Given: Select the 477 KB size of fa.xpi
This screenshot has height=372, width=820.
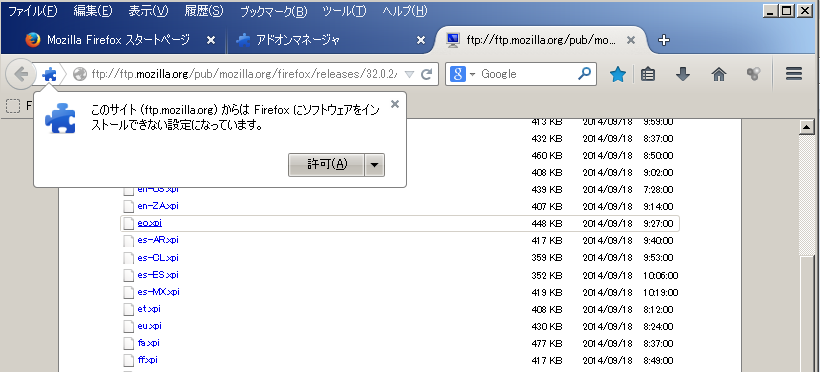Looking at the screenshot, I should click(546, 343).
